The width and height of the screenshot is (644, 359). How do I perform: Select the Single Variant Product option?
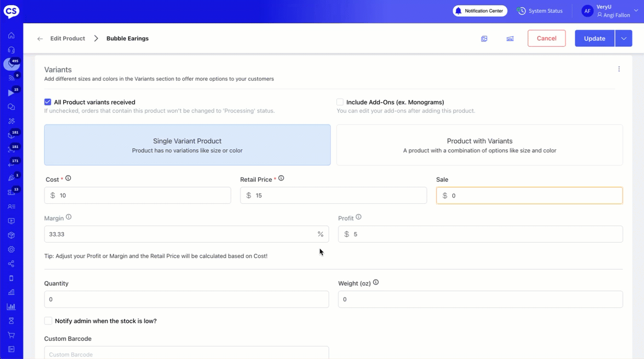(x=187, y=145)
